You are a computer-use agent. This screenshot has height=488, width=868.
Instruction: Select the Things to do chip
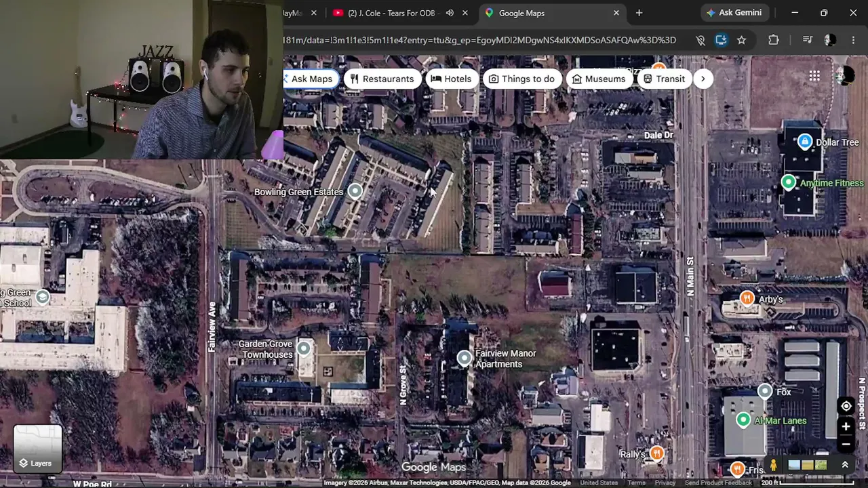tap(521, 79)
